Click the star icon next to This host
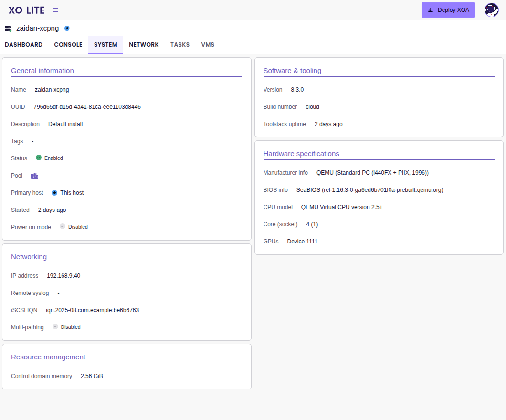The height and width of the screenshot is (420, 506). coord(54,193)
